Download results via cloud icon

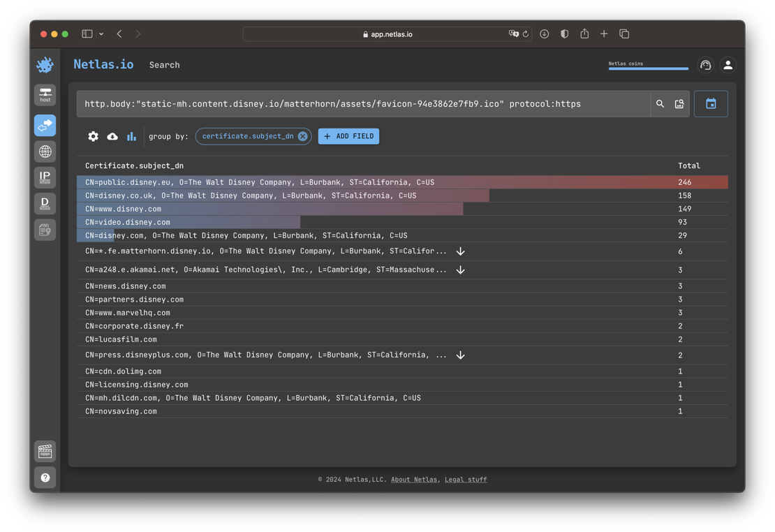click(112, 136)
